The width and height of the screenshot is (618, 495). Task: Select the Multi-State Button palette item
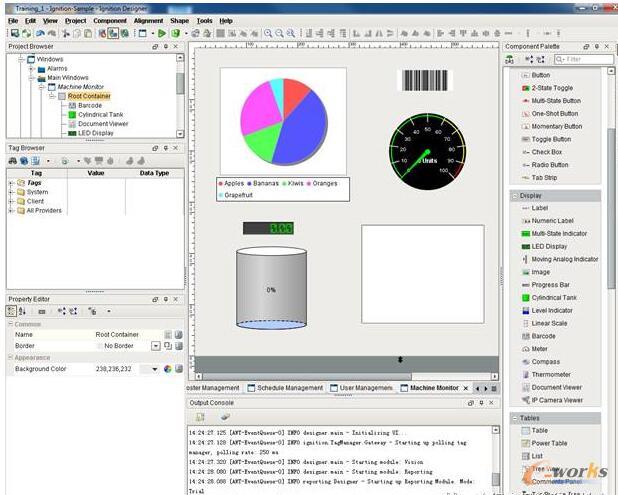(x=551, y=101)
